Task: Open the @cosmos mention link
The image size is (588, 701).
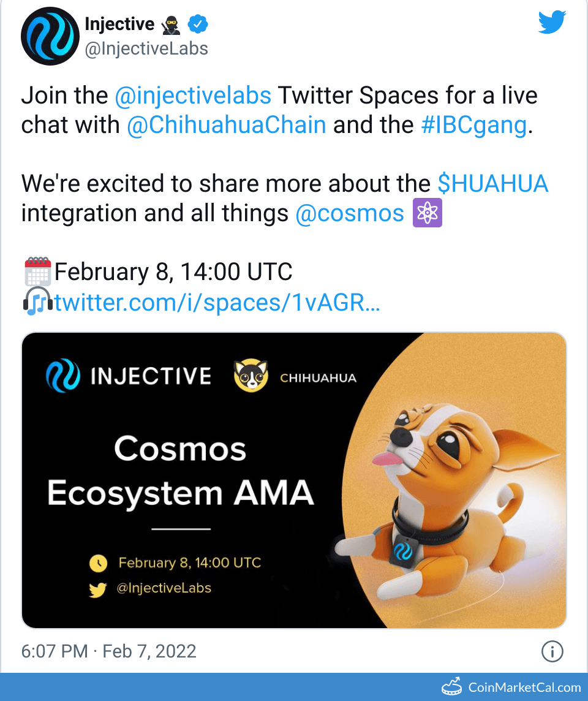Action: tap(350, 214)
